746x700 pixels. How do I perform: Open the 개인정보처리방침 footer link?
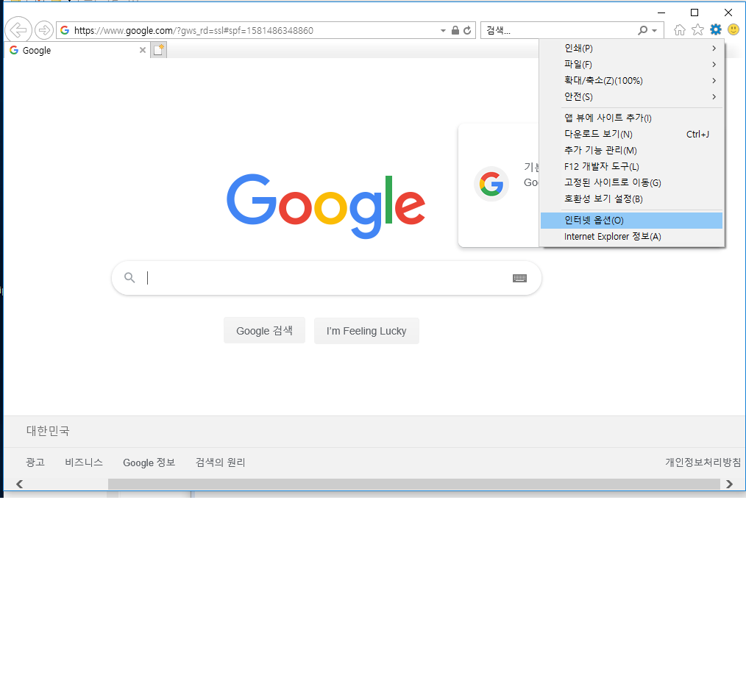703,463
